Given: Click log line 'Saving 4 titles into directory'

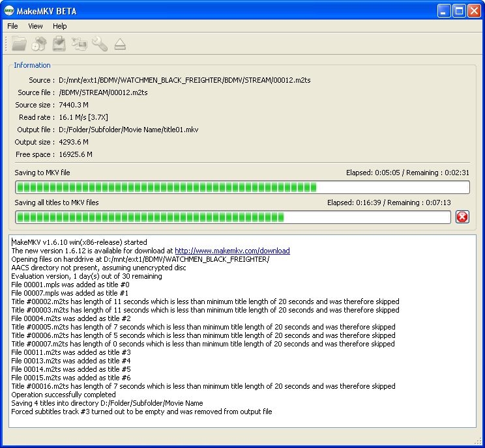Looking at the screenshot, I should [x=108, y=403].
